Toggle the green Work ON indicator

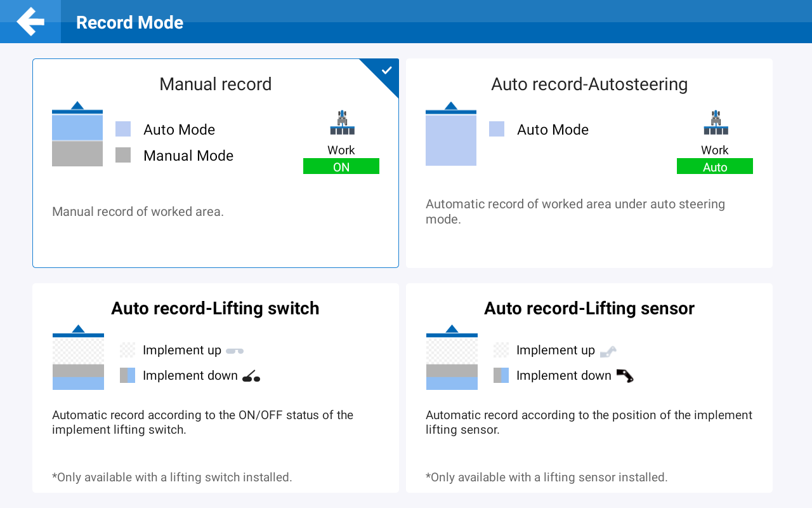tap(341, 166)
